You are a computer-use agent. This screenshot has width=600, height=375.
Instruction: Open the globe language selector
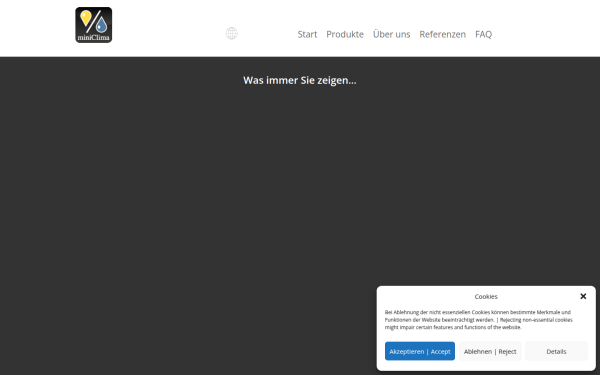(x=232, y=33)
